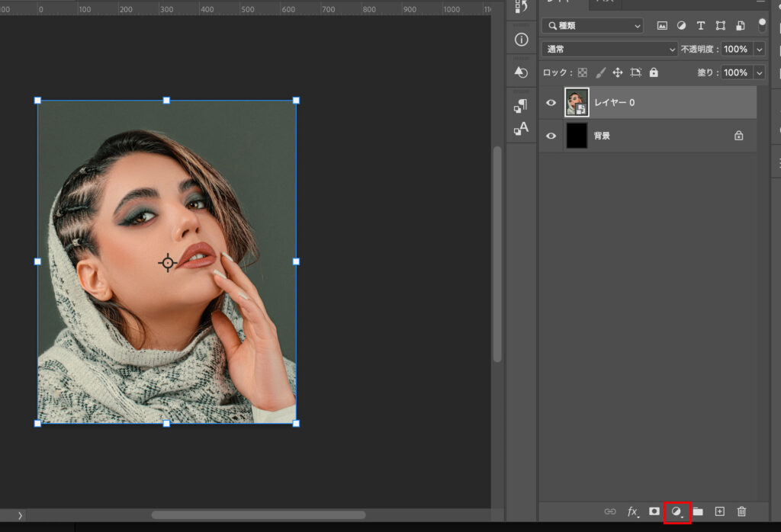Click the 塗り fill value field
Viewport: 781px width, 532px height.
tap(734, 72)
